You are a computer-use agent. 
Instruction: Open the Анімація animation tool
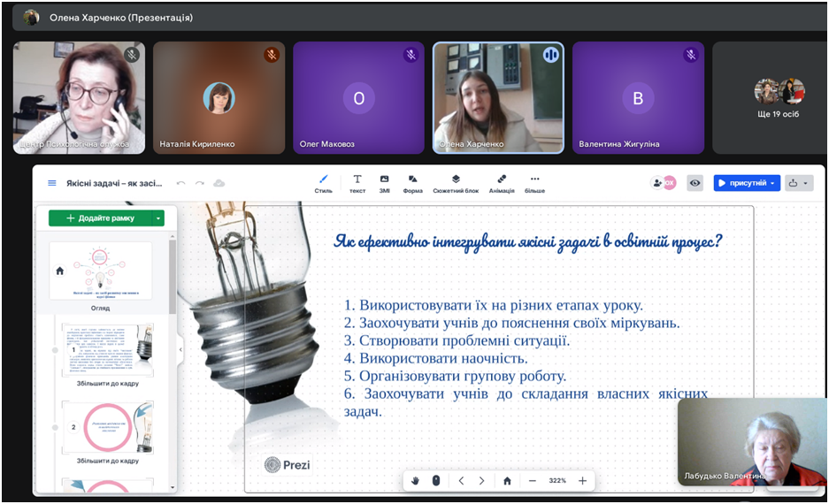(x=502, y=183)
